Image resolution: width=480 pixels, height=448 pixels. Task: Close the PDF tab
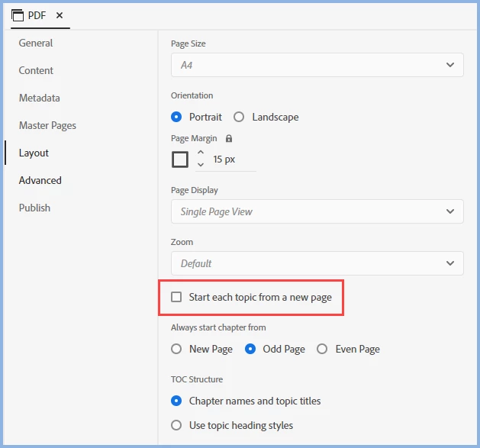coord(60,15)
